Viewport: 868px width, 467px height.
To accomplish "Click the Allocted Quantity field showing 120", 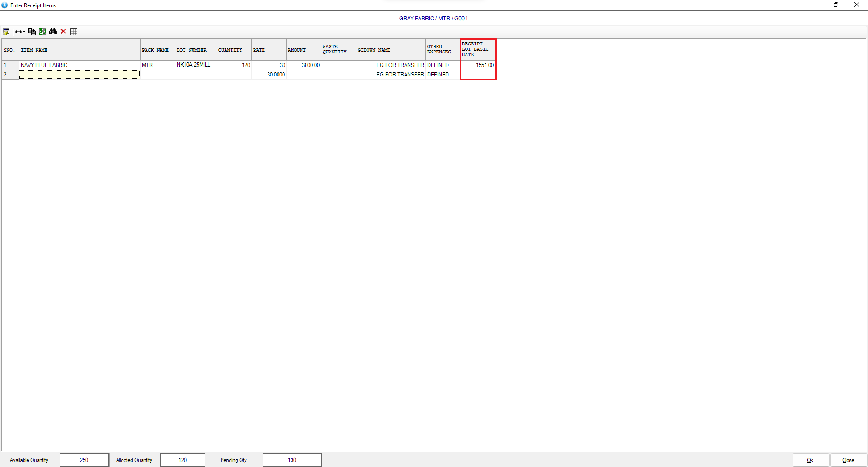I will coord(183,460).
